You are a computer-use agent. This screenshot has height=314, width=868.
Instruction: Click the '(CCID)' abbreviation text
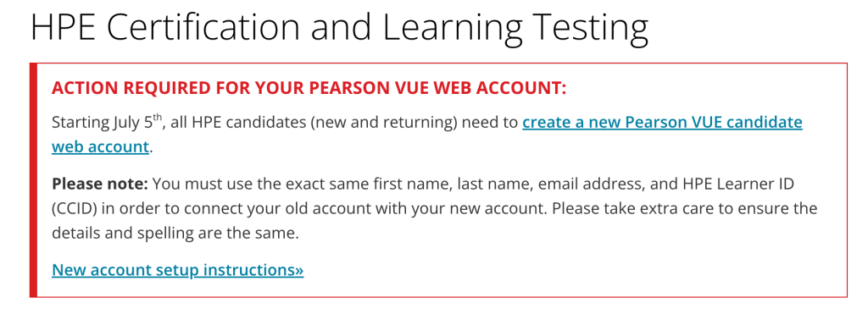click(x=77, y=209)
